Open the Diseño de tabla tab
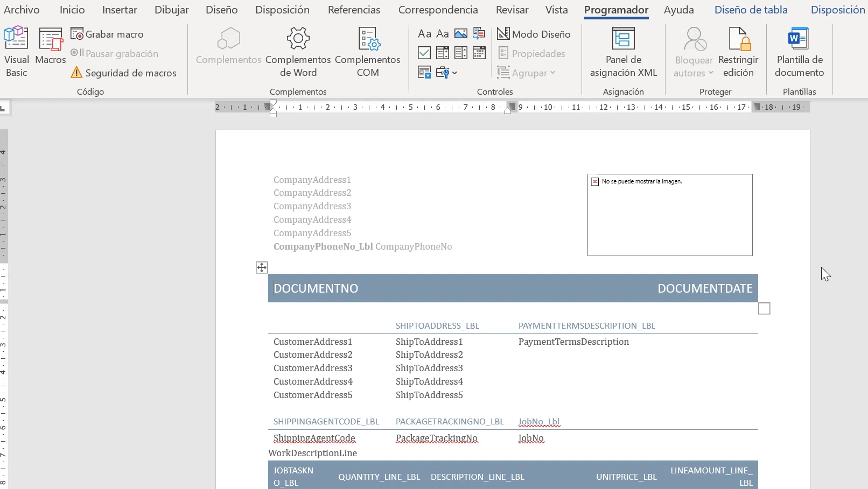 [751, 10]
